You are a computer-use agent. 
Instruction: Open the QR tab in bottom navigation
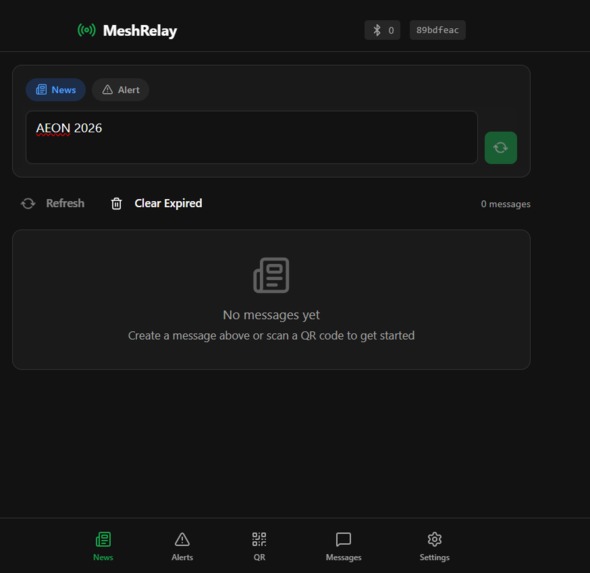click(259, 546)
